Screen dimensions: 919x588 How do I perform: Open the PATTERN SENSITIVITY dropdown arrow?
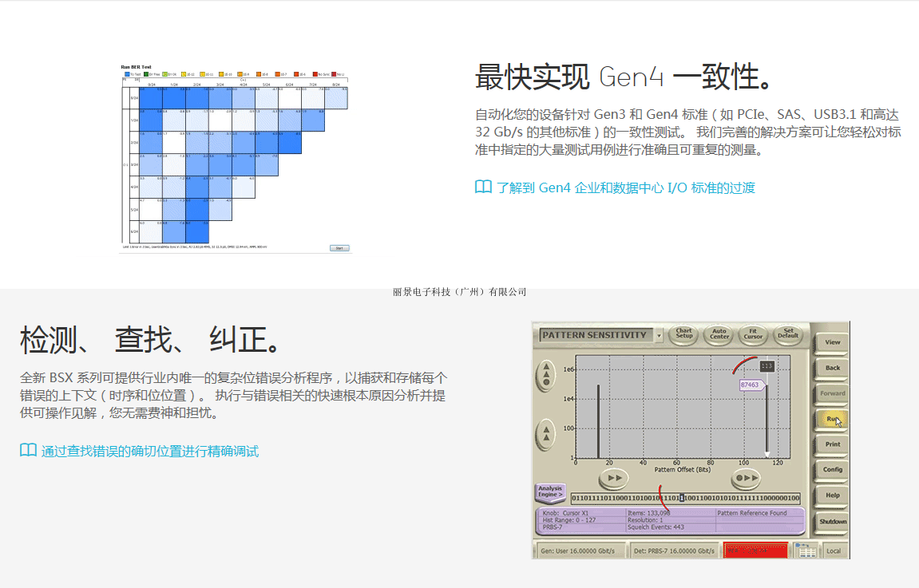[659, 336]
